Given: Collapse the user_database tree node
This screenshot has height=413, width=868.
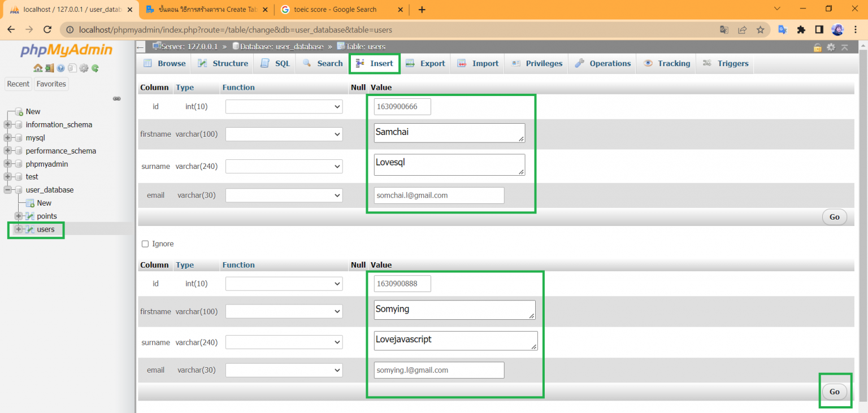Looking at the screenshot, I should (8, 190).
